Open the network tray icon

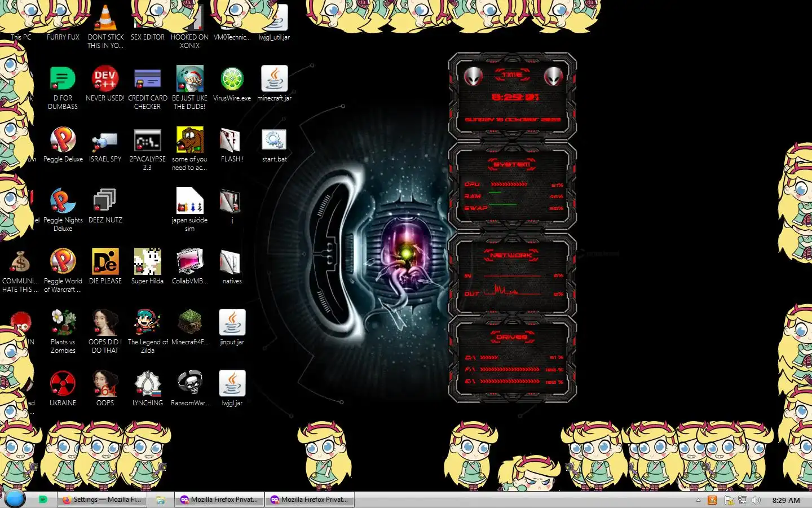point(743,500)
